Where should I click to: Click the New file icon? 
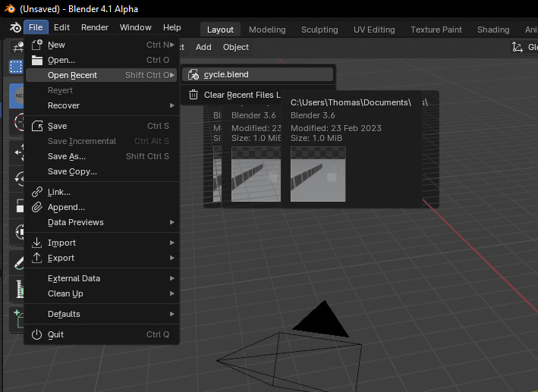pos(36,45)
